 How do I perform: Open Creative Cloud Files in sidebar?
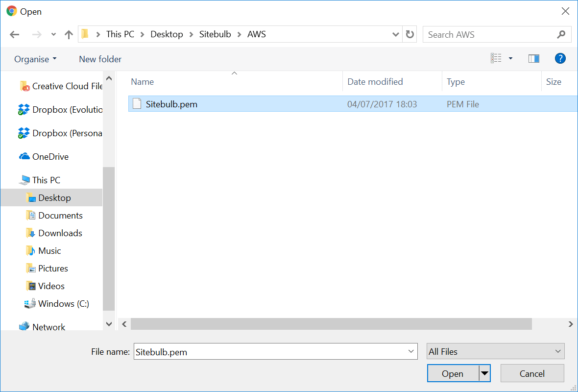click(x=61, y=86)
